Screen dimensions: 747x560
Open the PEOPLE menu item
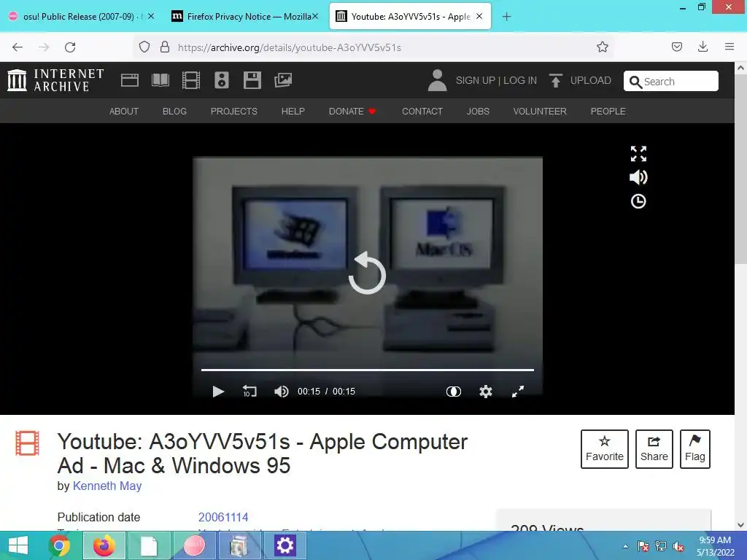(x=608, y=111)
